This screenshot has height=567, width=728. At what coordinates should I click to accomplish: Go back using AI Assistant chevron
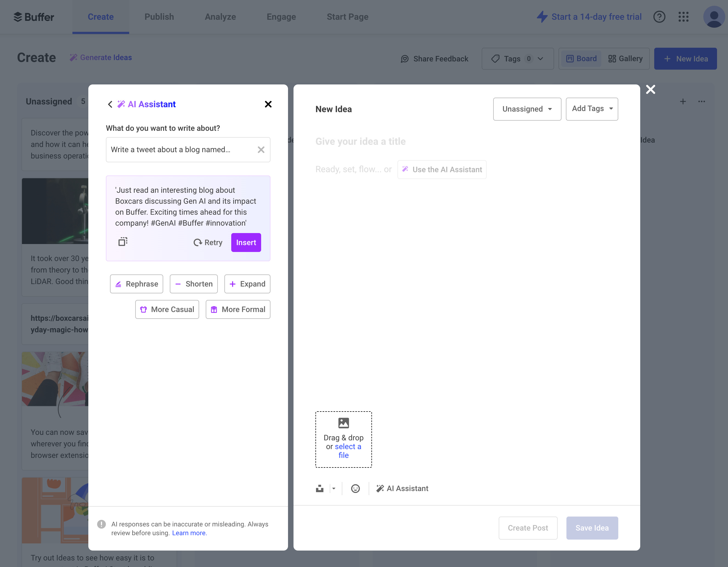tap(110, 104)
